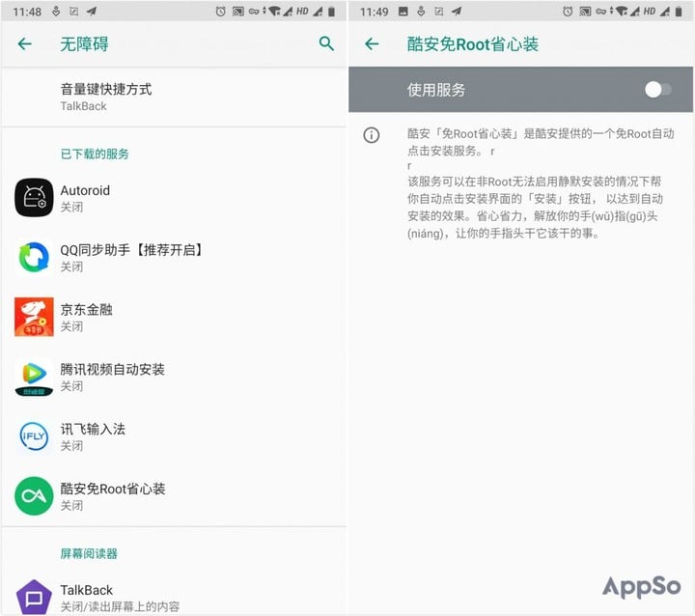Tap alarm icon in right status bar
The width and height of the screenshot is (695, 616).
click(x=568, y=11)
